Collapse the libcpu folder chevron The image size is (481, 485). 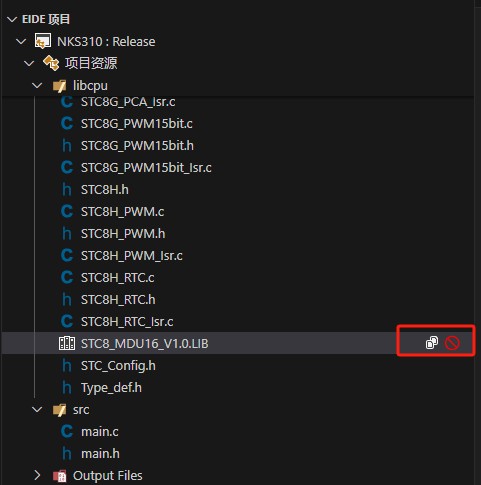pyautogui.click(x=37, y=86)
